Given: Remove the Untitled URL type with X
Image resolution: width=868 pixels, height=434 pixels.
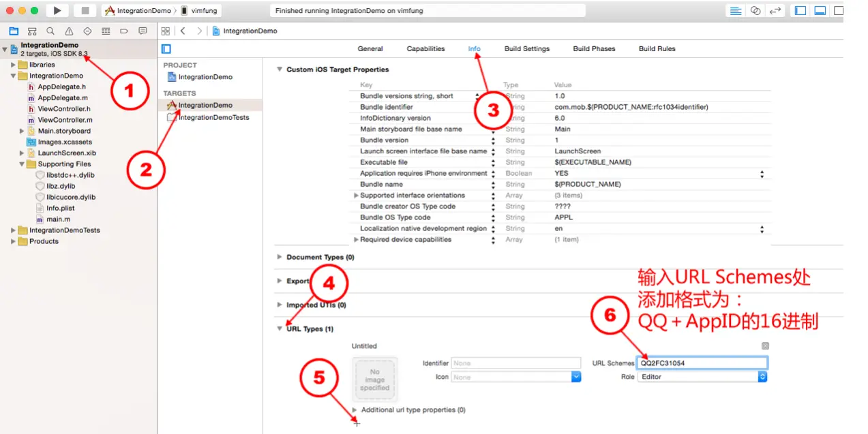Looking at the screenshot, I should [x=765, y=346].
